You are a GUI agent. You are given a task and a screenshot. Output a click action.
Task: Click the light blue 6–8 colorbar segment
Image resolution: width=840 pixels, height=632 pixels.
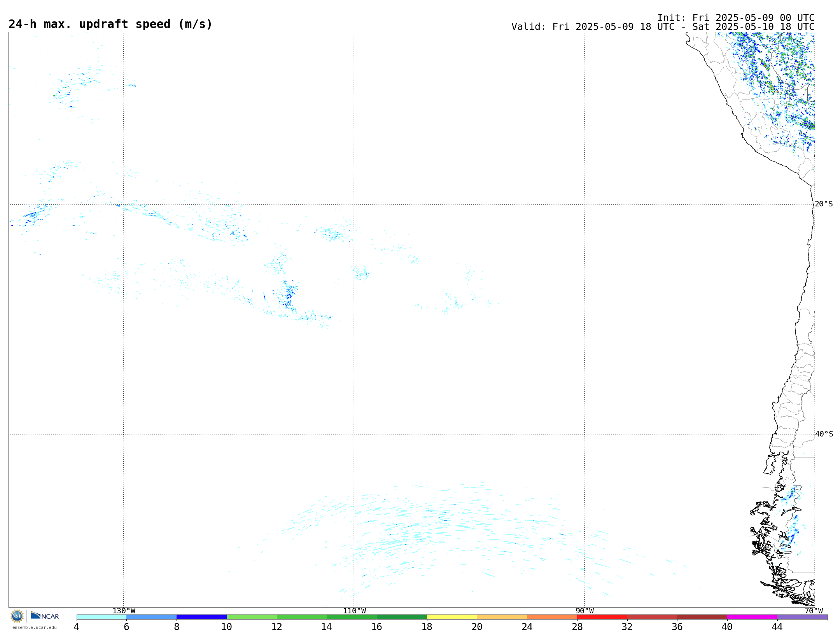coord(152,617)
